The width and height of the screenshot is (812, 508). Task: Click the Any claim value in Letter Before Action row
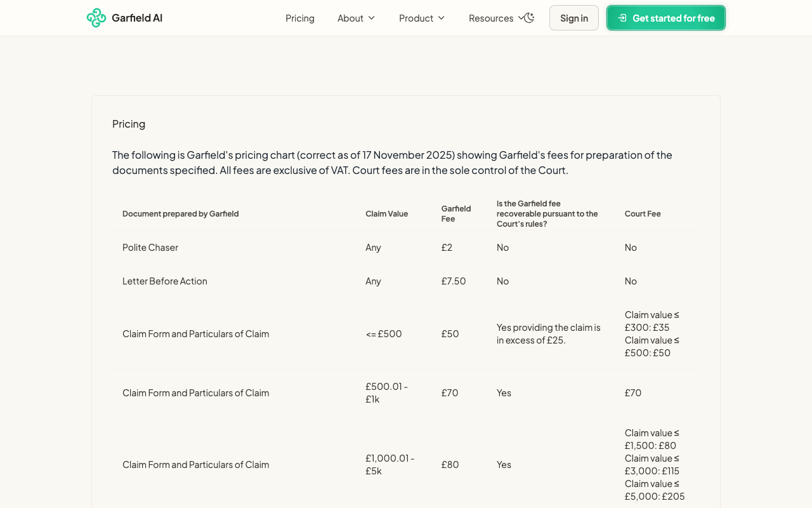373,281
